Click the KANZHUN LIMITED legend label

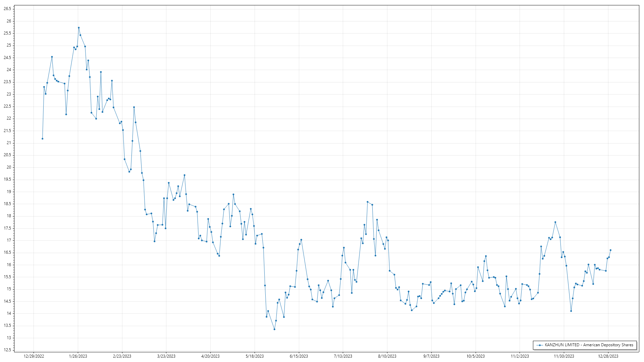tap(589, 345)
